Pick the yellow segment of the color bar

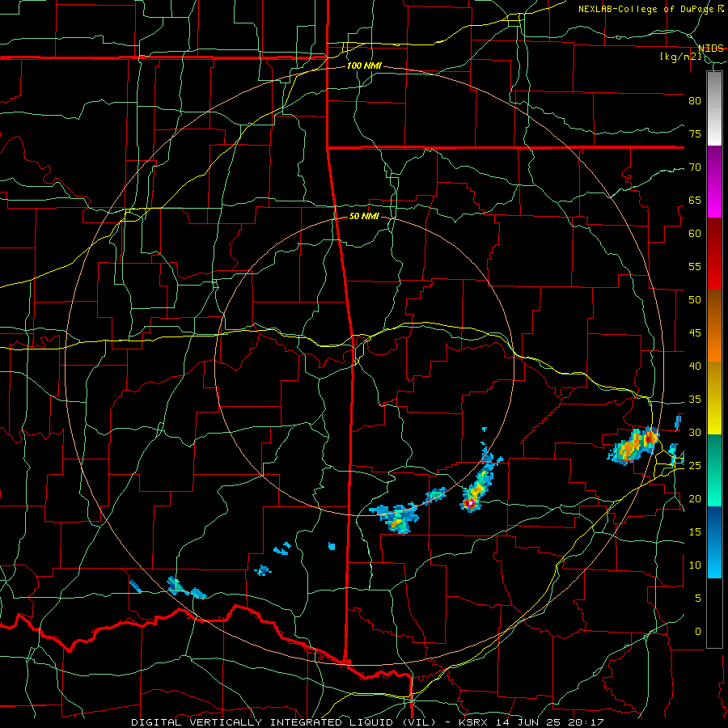click(x=714, y=398)
